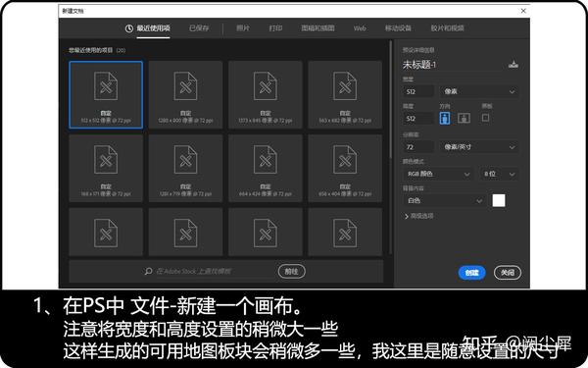This screenshot has height=368, width=588.
Task: Open the 图稿和插图 art & illustration tab
Action: tap(318, 28)
